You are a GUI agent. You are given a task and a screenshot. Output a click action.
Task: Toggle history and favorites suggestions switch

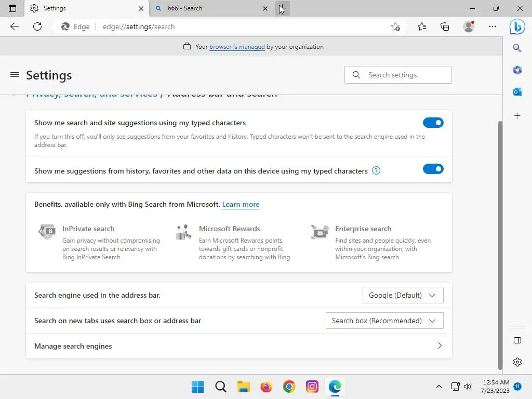(x=433, y=169)
